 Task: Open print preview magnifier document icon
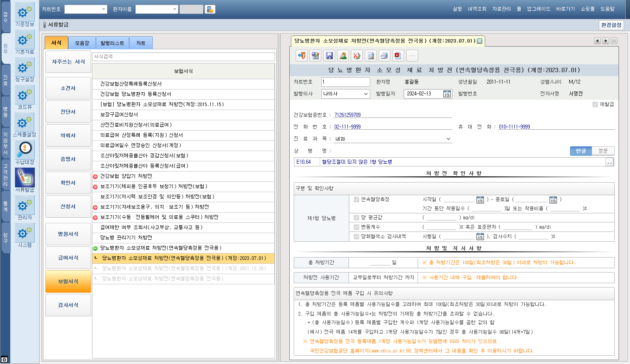point(371,56)
